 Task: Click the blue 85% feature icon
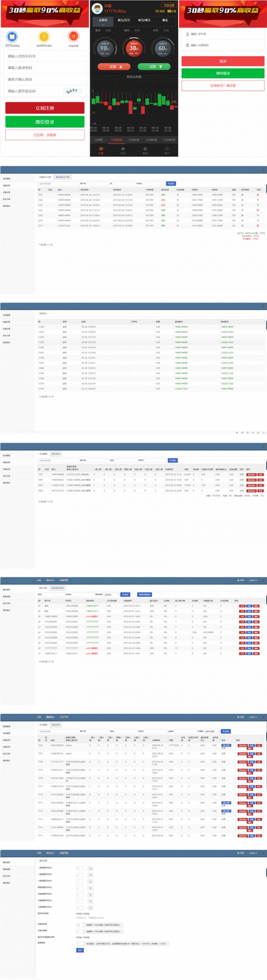[12, 37]
